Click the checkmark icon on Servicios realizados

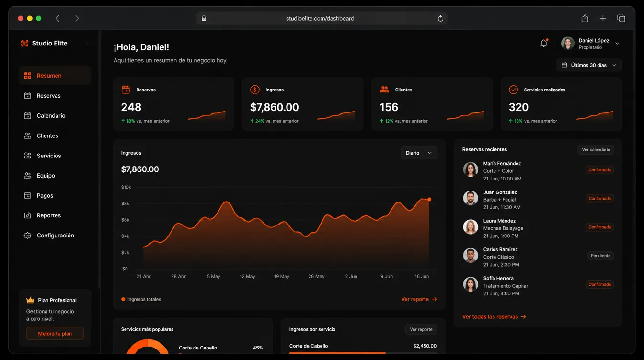pos(513,90)
